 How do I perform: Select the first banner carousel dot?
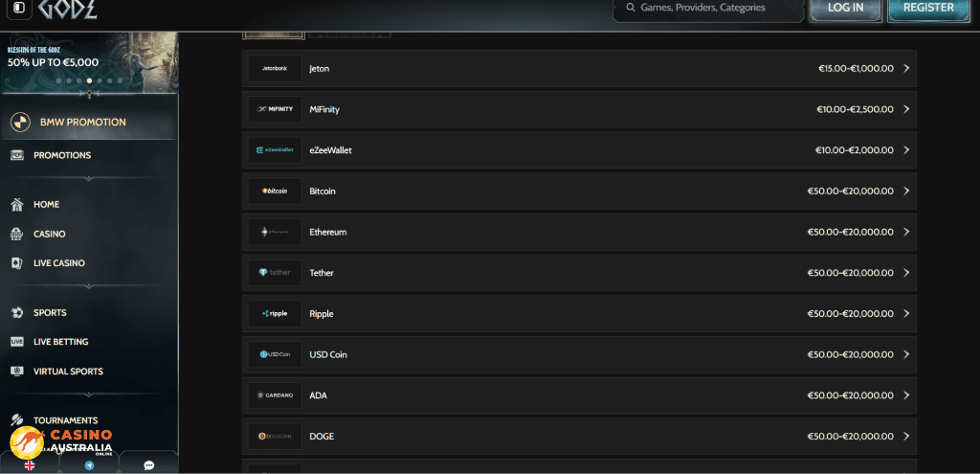click(58, 80)
